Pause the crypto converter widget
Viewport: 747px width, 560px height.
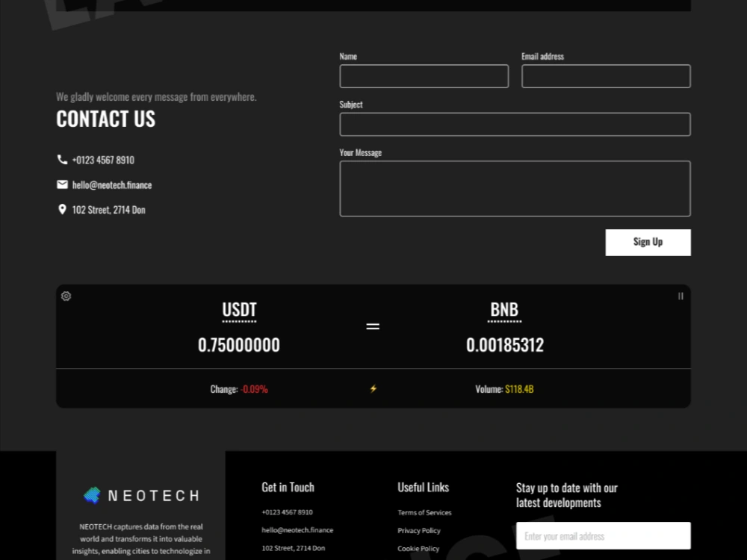click(x=681, y=296)
